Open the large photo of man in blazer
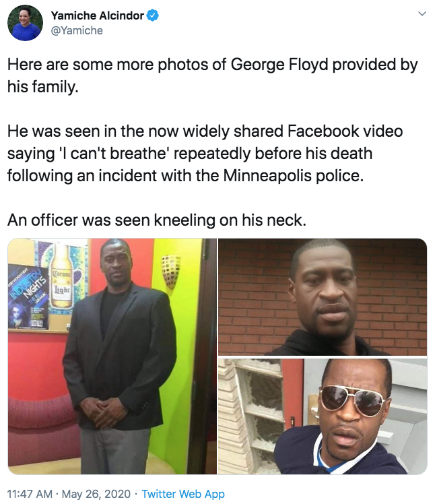 (x=112, y=356)
